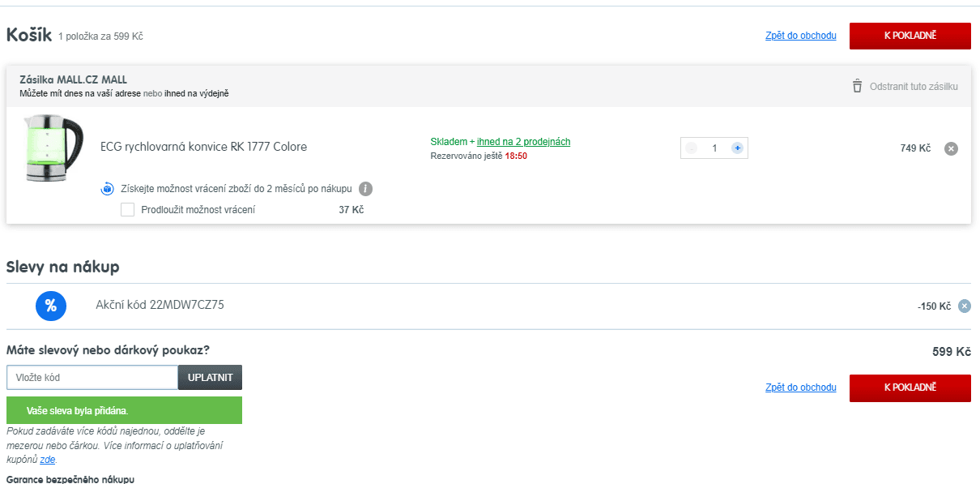The height and width of the screenshot is (484, 980).
Task: Click the 'Vaše sleva byla přidána' message
Action: point(124,410)
